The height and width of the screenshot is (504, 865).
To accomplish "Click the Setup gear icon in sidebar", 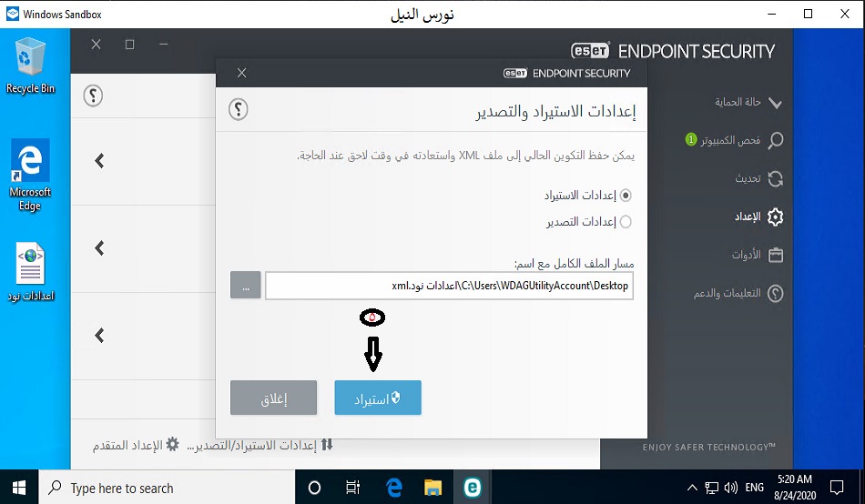I will pos(775,217).
